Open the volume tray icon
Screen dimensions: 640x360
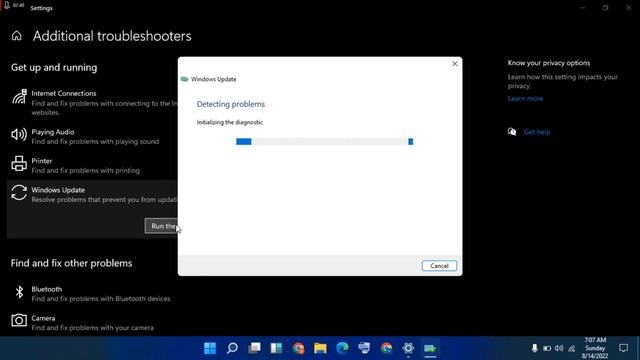pyautogui.click(x=559, y=348)
